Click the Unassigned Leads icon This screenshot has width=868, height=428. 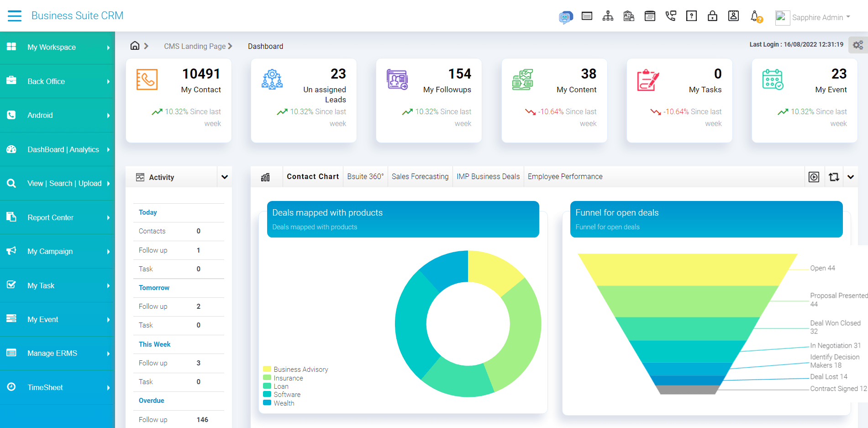click(272, 79)
